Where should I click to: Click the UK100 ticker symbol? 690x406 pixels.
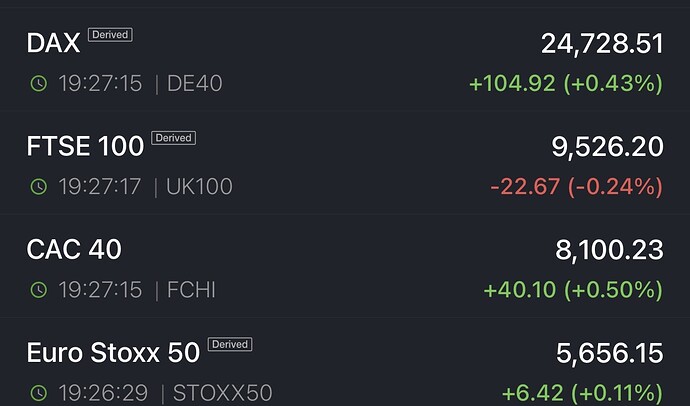point(200,186)
